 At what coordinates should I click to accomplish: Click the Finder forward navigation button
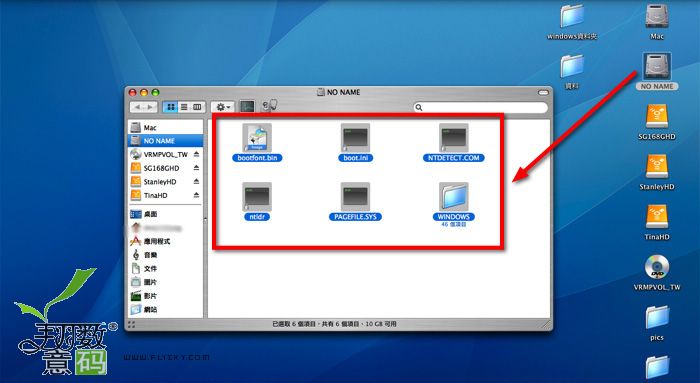pyautogui.click(x=150, y=107)
